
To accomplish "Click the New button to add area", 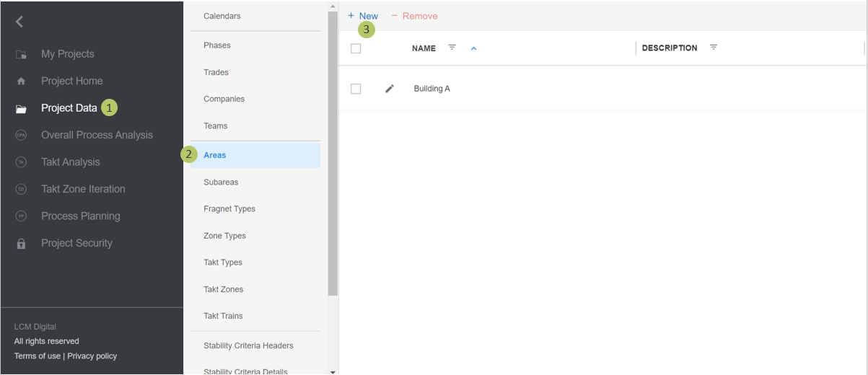I will pyautogui.click(x=363, y=16).
